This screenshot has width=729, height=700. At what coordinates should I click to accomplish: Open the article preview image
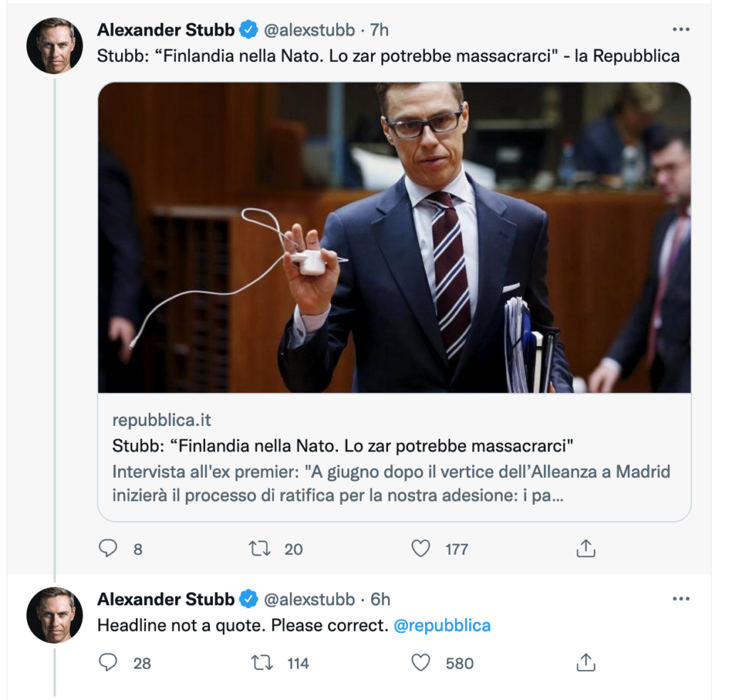[x=394, y=237]
